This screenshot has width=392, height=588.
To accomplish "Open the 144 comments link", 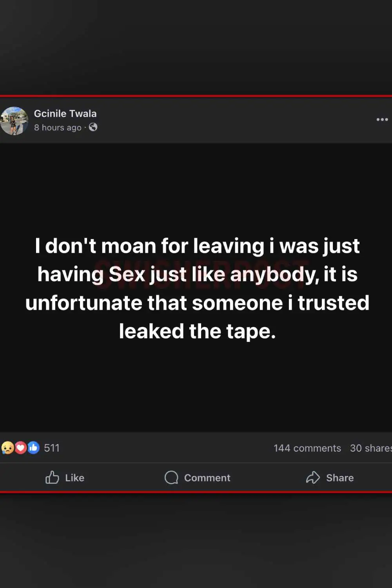I will coord(307,448).
